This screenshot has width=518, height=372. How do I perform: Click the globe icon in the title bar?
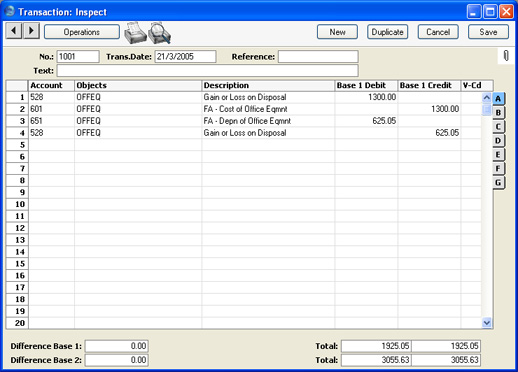point(10,11)
